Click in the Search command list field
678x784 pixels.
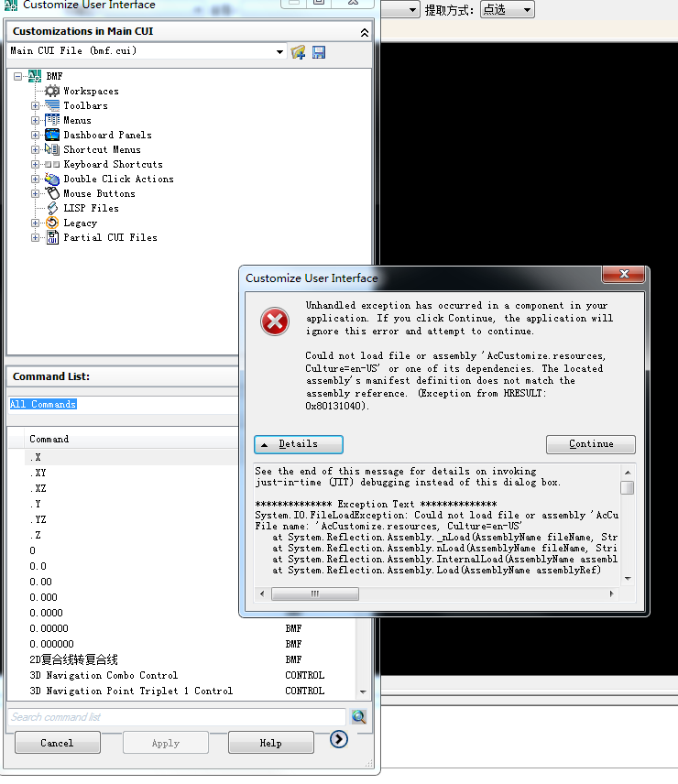coord(176,717)
